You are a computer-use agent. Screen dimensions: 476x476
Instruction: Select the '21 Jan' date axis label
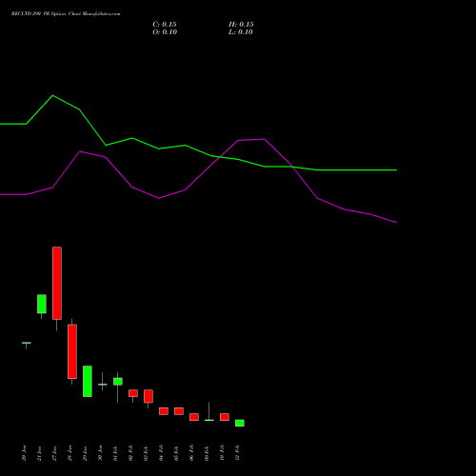[39, 453]
